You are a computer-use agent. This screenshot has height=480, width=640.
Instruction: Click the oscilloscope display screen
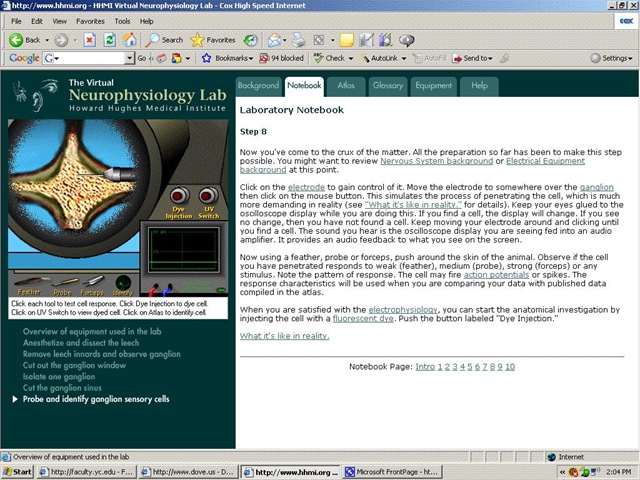183,250
